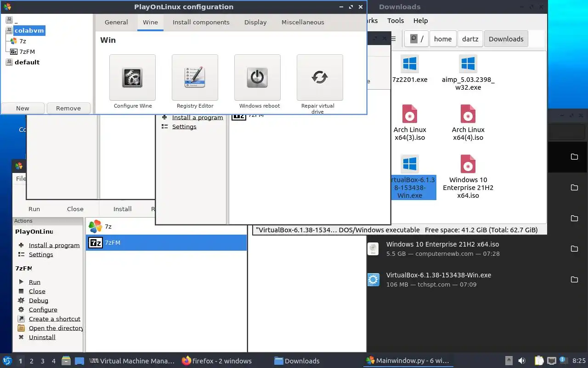
Task: Open the Display tab
Action: click(255, 22)
